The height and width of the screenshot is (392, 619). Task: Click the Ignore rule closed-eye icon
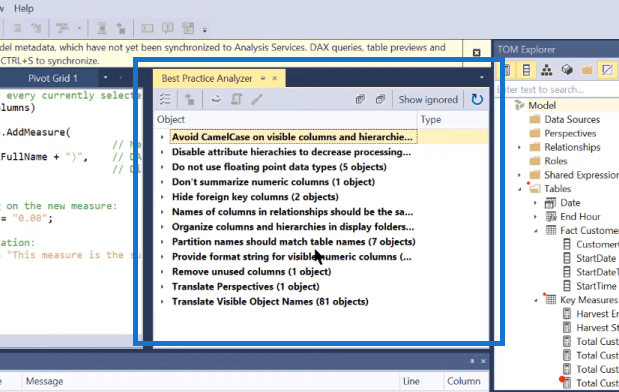[x=216, y=99]
